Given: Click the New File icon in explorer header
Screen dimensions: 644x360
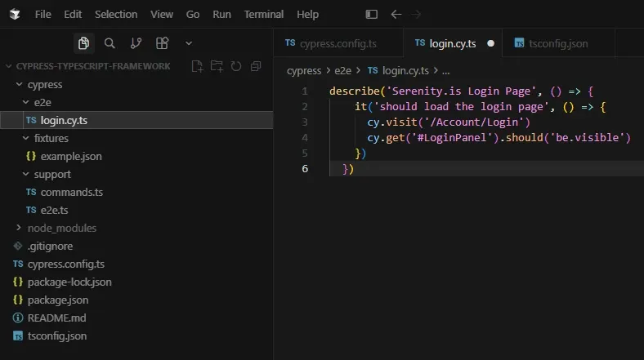Looking at the screenshot, I should [197, 66].
